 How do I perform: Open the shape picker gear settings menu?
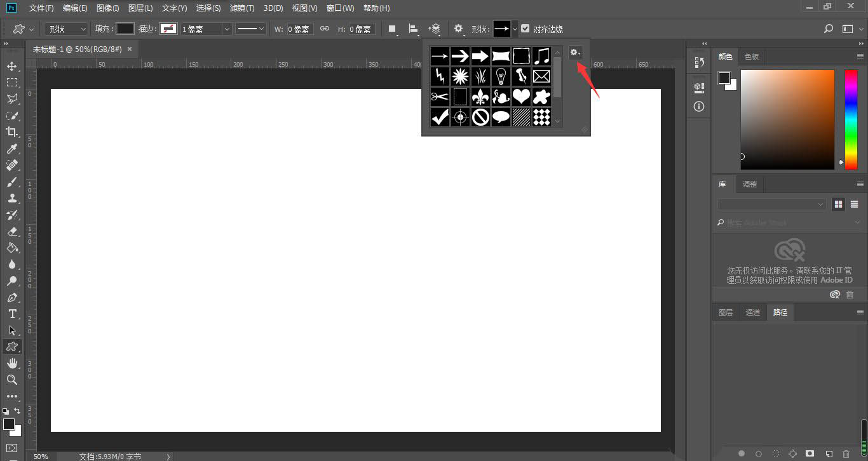pyautogui.click(x=575, y=53)
